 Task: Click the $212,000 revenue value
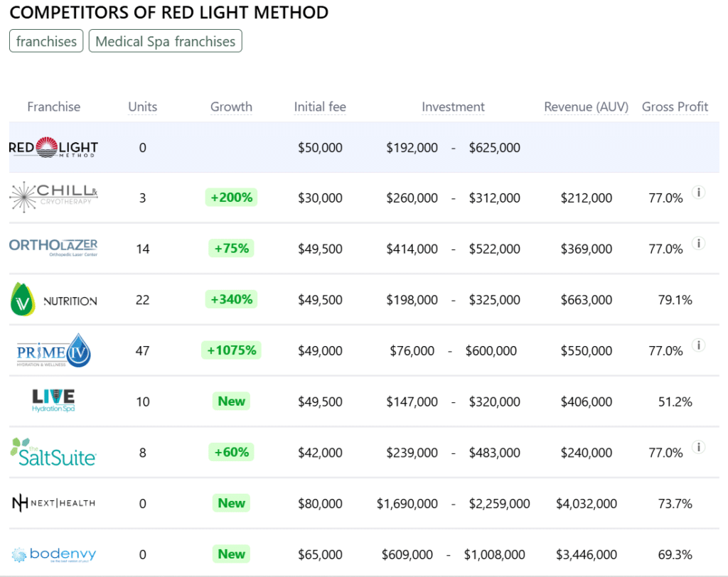[x=587, y=198]
